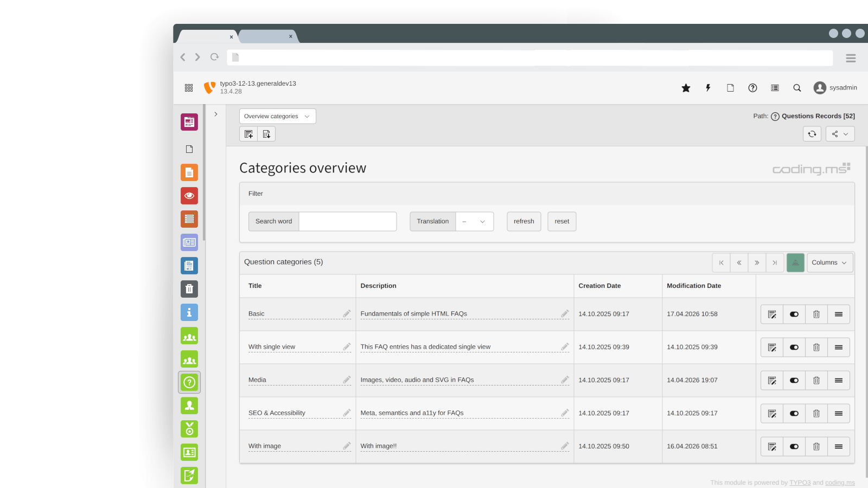The image size is (868, 488).
Task: Click the bookmarks star icon
Action: click(x=686, y=88)
